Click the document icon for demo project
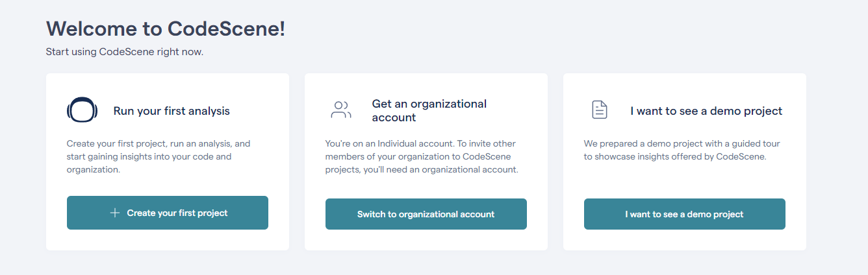The image size is (868, 275). (x=599, y=110)
